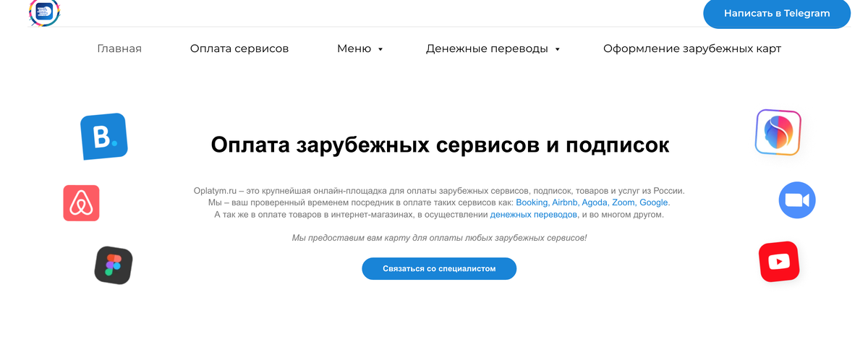868x342 pixels.
Task: Follow the Zoom text link
Action: (622, 202)
